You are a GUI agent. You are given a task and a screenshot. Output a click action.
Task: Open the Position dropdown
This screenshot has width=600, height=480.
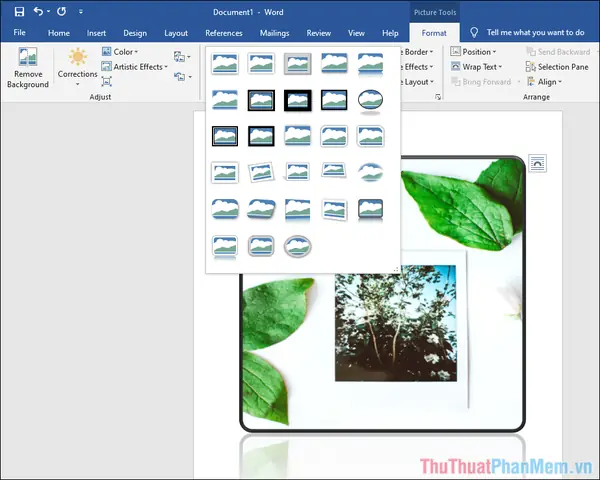coord(473,52)
